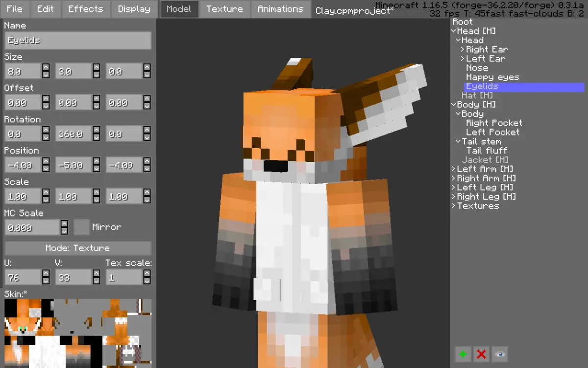This screenshot has height=368, width=588.
Task: Expand the Left Leg [H] node
Action: pyautogui.click(x=454, y=187)
